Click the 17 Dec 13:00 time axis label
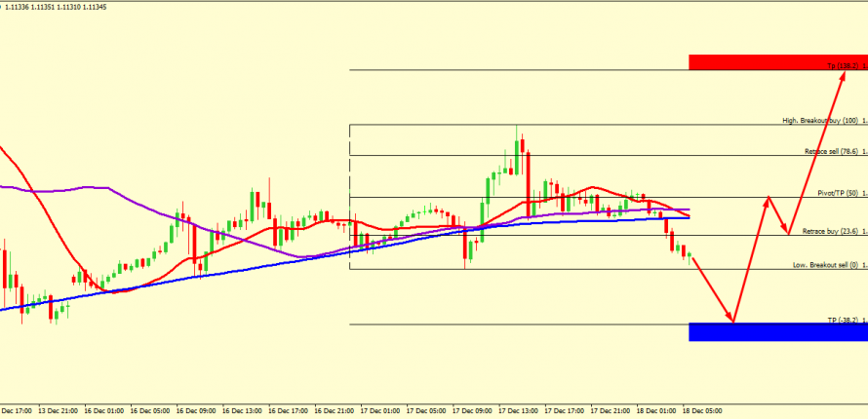This screenshot has width=868, height=419. (x=520, y=411)
